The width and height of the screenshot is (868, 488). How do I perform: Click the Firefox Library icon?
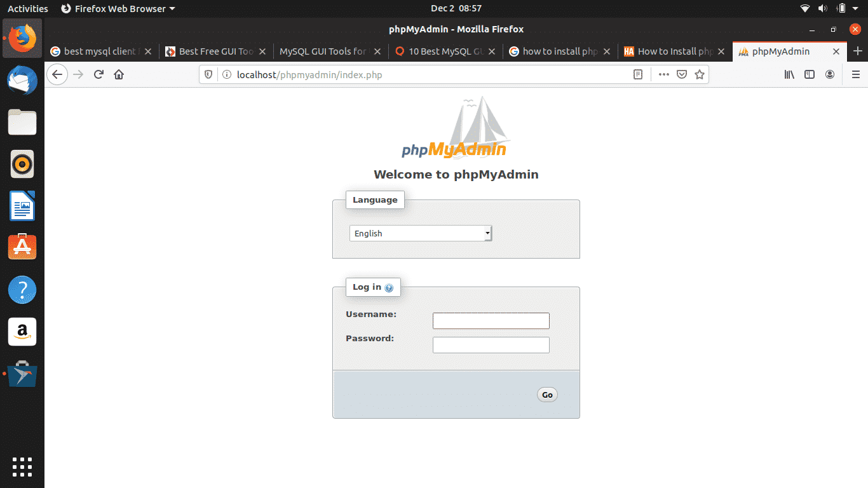tap(789, 74)
